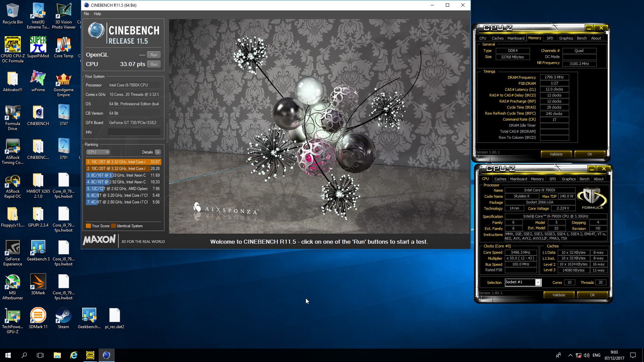Screen dimensions: 644x362
Task: Open the Help menu in CINEBENCH
Action: (97, 14)
